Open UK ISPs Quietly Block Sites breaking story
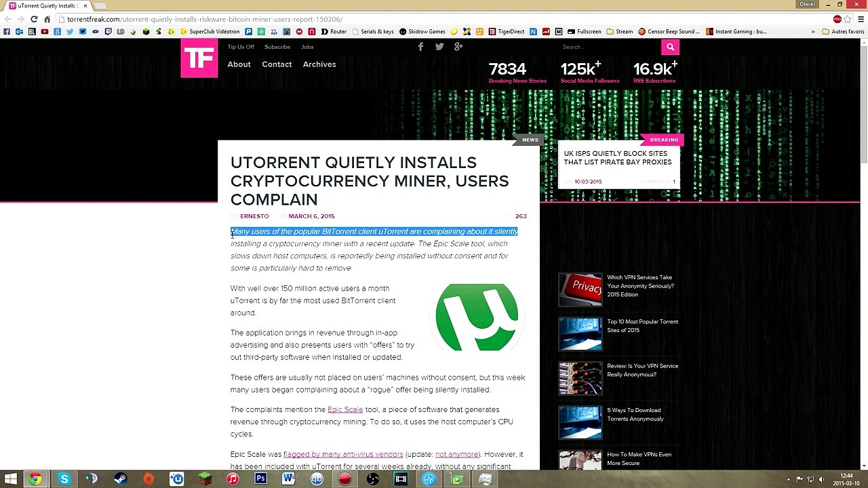The image size is (868, 488). point(618,158)
